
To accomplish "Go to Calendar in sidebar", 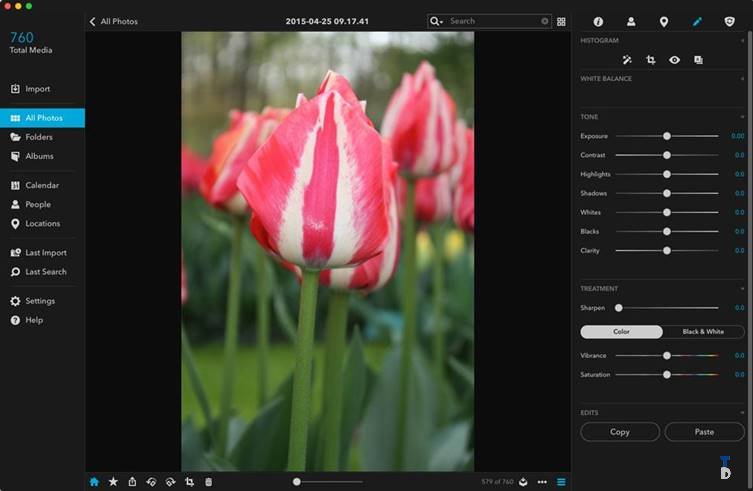I will coord(41,185).
